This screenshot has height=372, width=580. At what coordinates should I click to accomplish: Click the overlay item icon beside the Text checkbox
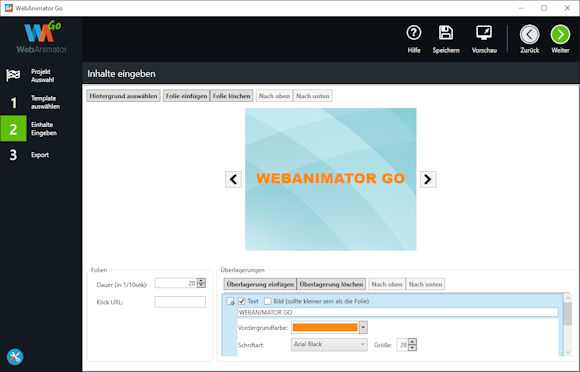click(230, 301)
